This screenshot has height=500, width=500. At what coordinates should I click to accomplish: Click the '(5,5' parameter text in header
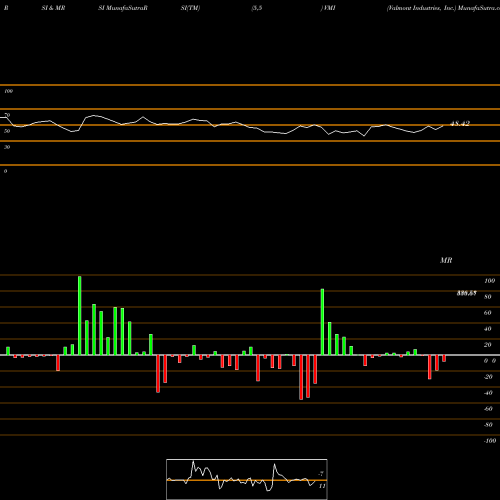(x=257, y=8)
